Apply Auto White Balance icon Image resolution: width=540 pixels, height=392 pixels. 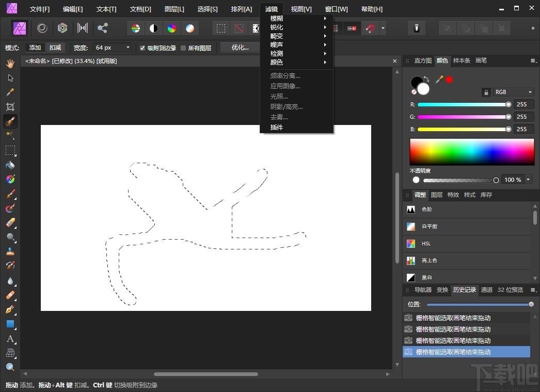(190, 28)
